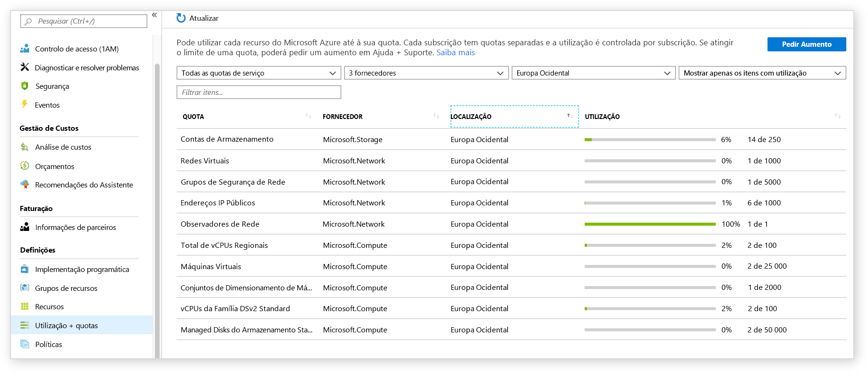Click the '14 de 250' usage value
The height and width of the screenshot is (373, 868).
pos(764,139)
